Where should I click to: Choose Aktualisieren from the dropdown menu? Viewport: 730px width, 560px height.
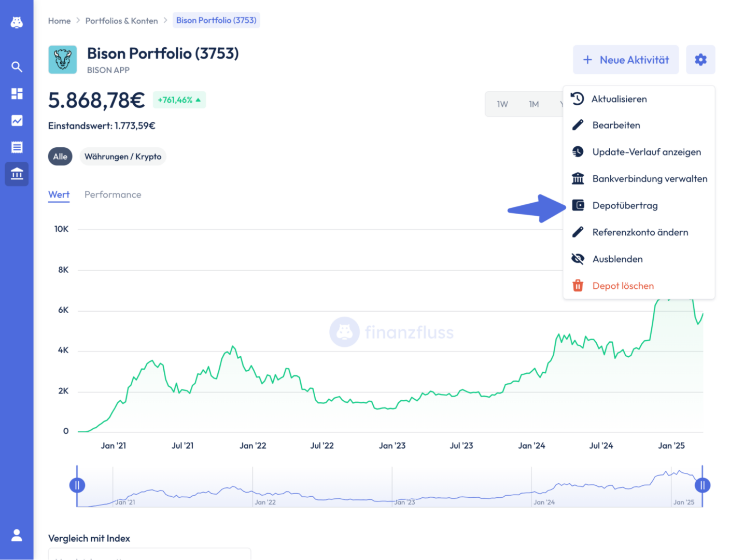point(639,99)
